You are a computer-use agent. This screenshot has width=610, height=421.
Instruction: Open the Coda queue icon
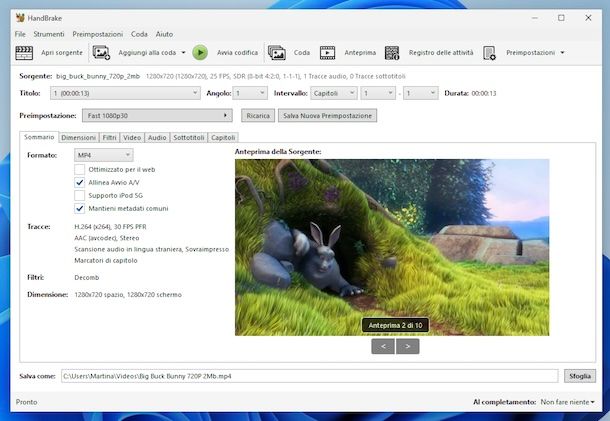277,52
